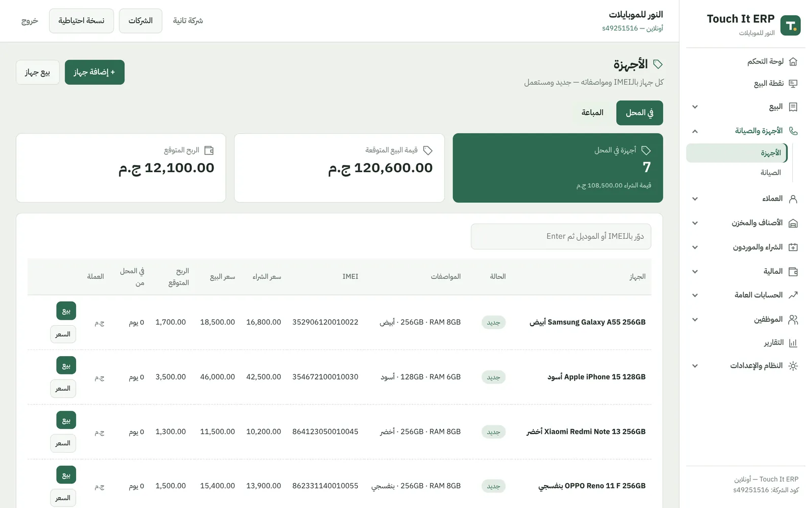Click IMEI 354672100010030 cell
This screenshot has height=508, width=812.
[x=325, y=377]
